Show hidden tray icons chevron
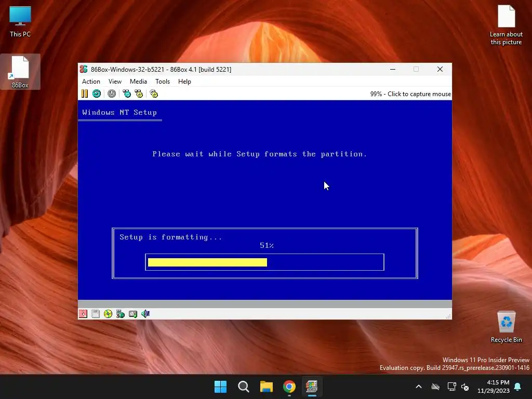Viewport: 532px width, 399px height. pyautogui.click(x=419, y=387)
